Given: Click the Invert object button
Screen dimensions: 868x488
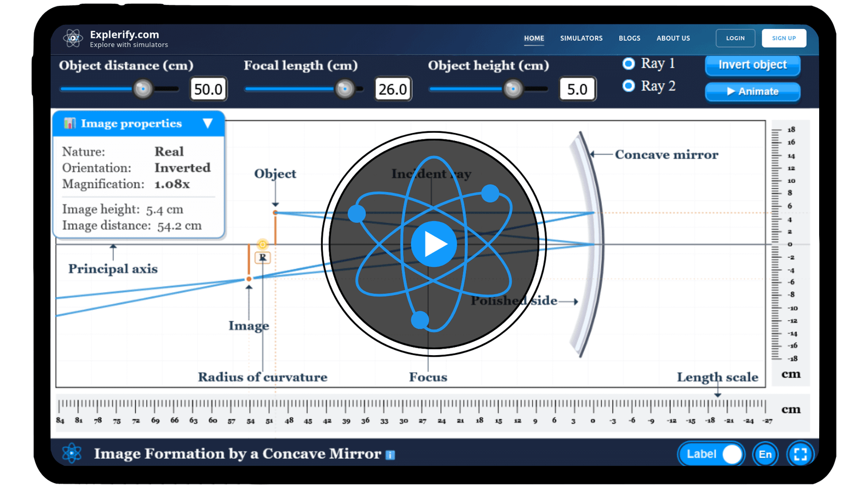Looking at the screenshot, I should point(752,65).
